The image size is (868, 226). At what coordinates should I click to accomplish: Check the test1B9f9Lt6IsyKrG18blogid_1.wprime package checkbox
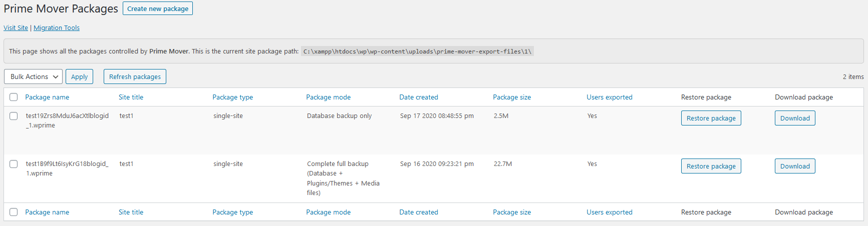14,164
